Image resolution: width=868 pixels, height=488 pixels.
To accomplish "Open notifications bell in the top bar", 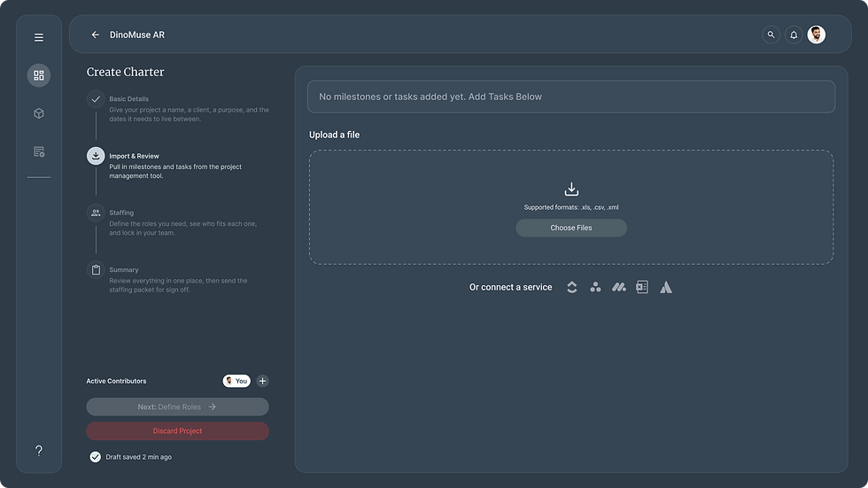I will click(x=794, y=35).
